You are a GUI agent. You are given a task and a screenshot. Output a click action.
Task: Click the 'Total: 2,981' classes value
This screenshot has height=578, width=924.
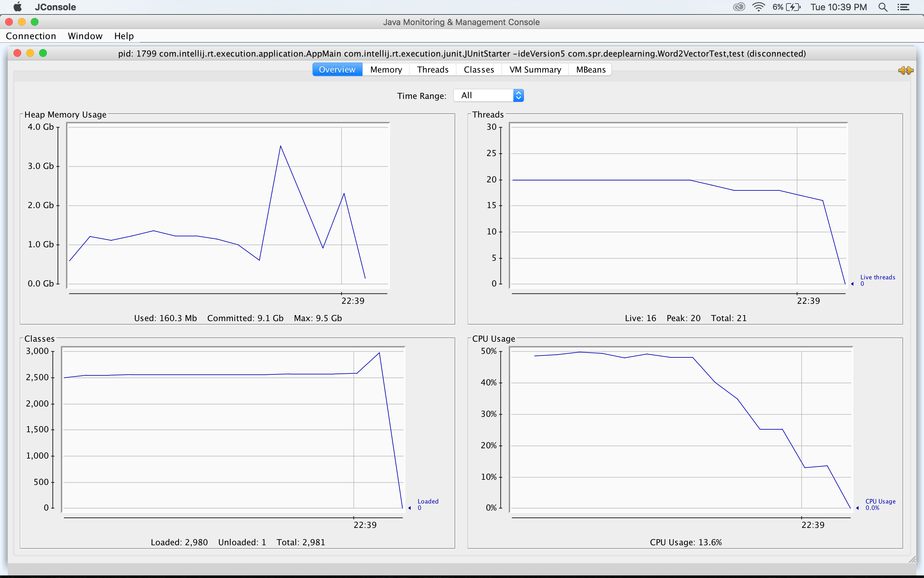[x=301, y=542]
